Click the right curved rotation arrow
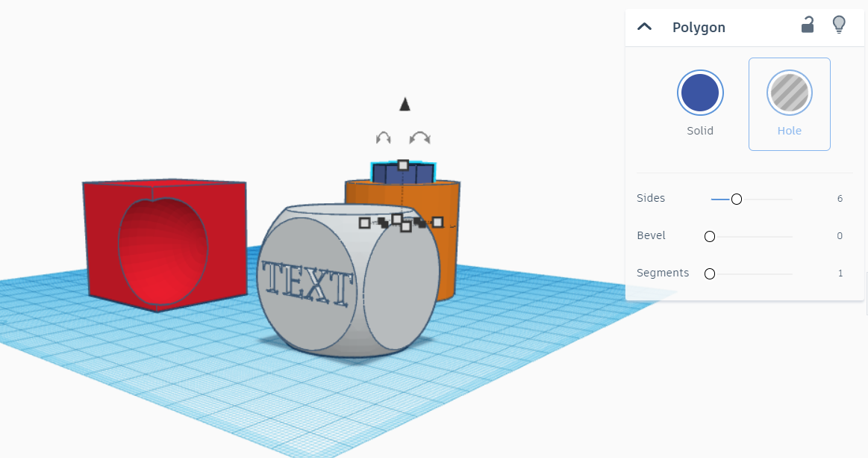This screenshot has height=458, width=868. 420,137
